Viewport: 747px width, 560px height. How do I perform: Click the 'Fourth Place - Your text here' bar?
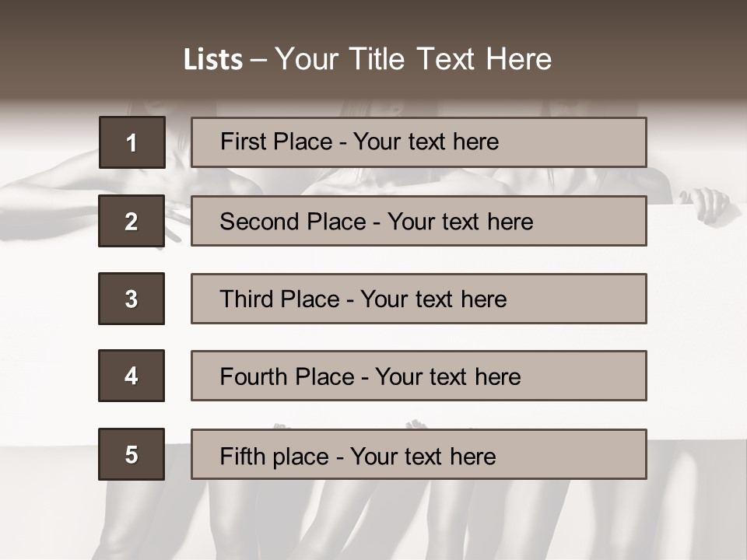coord(419,376)
